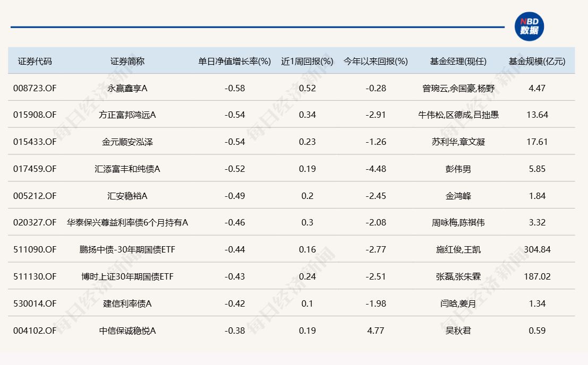Click the 单日净值增长率(%) column header
This screenshot has height=365, width=588.
(x=235, y=61)
